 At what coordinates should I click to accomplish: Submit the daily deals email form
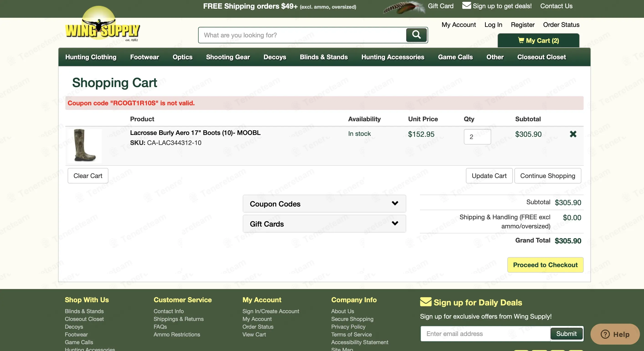566,333
